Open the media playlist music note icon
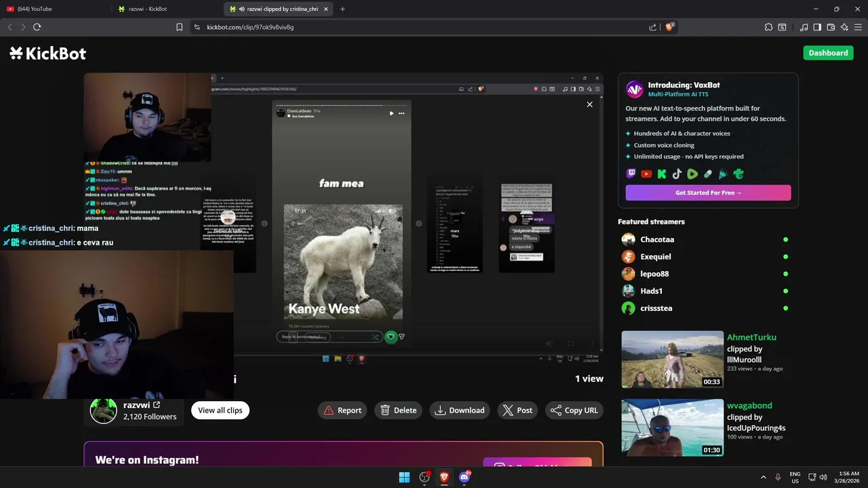The height and width of the screenshot is (488, 868). pyautogui.click(x=804, y=27)
